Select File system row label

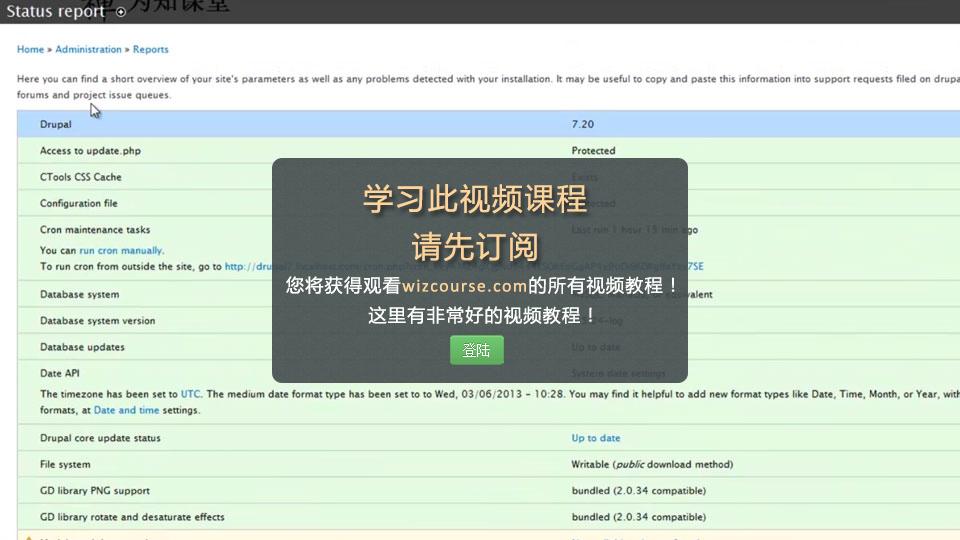[65, 465]
